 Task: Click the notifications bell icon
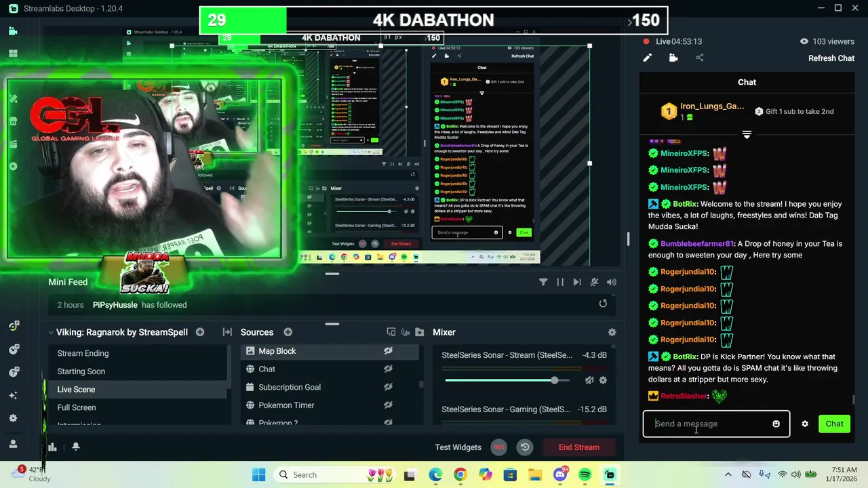(76, 447)
